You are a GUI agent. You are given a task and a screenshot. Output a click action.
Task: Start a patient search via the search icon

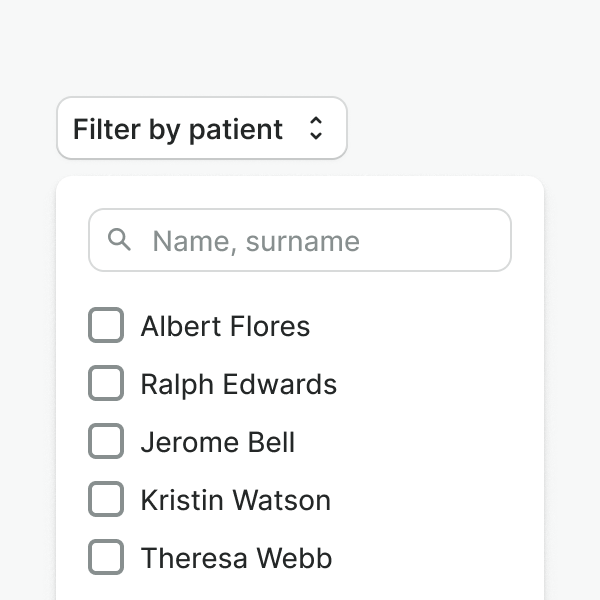pos(120,240)
